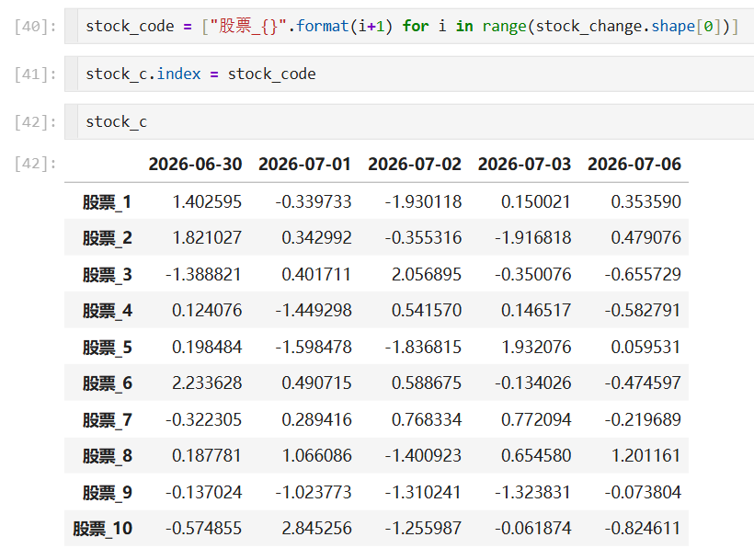754x560 pixels.
Task: Click value -1.255987
Action: click(x=423, y=528)
